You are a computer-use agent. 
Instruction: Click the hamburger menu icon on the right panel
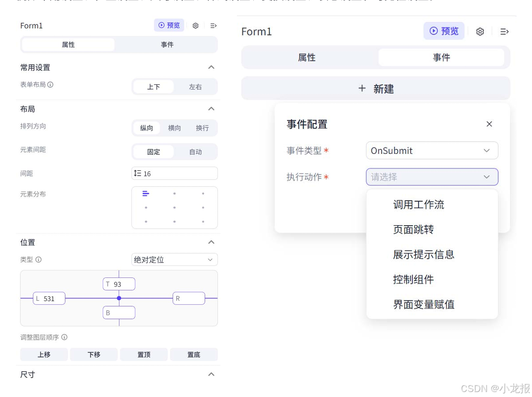504,31
